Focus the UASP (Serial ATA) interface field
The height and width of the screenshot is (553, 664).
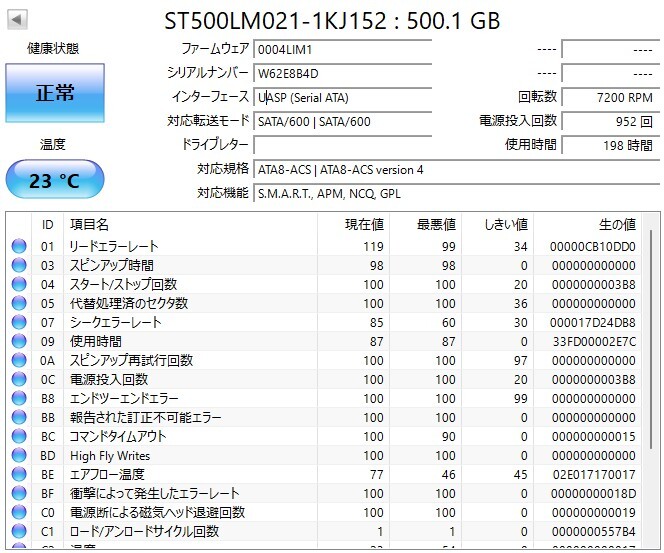point(343,97)
